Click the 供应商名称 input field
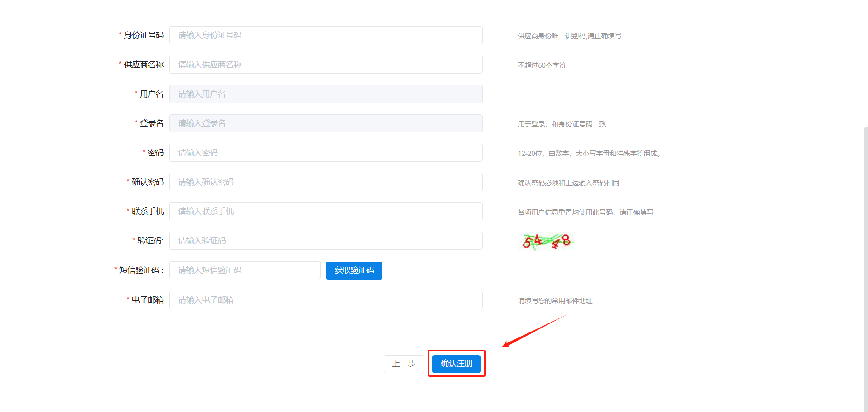 pyautogui.click(x=325, y=65)
